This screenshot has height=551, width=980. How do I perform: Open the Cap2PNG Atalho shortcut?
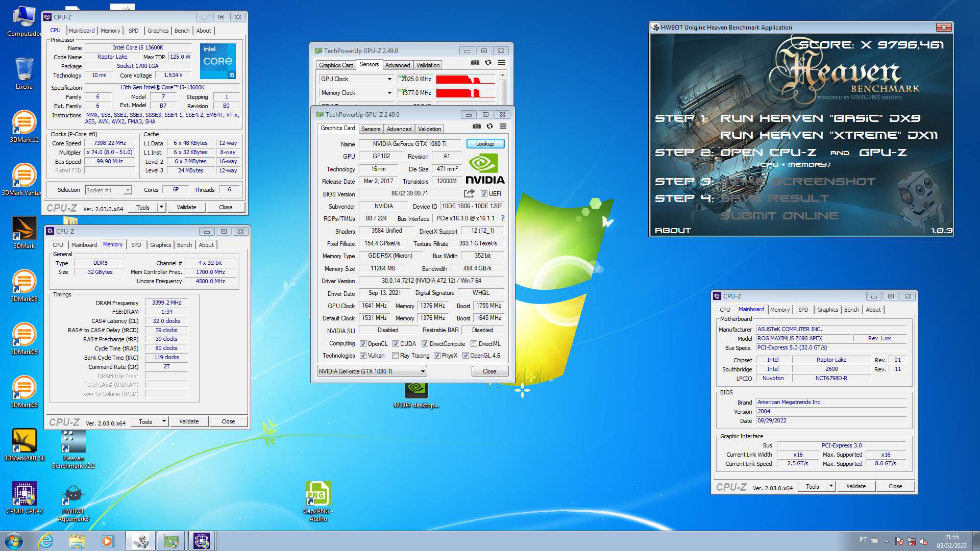(318, 501)
